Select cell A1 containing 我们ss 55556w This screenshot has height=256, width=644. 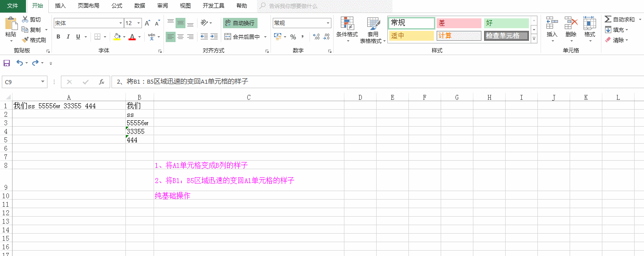pos(69,106)
